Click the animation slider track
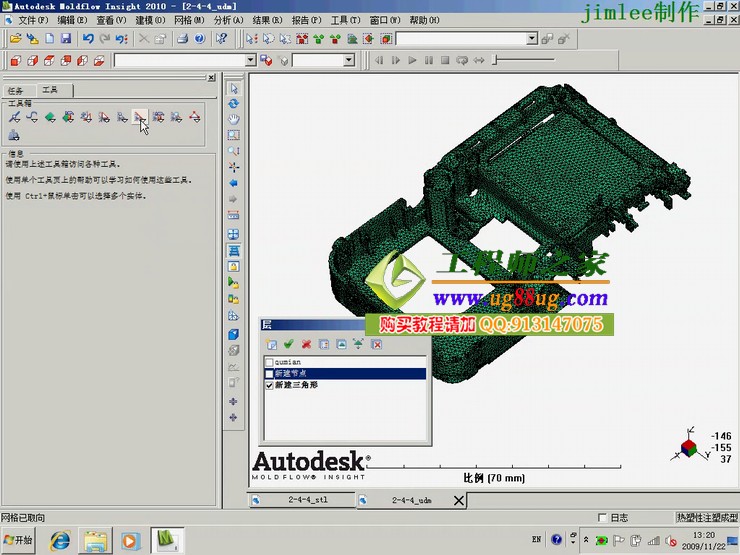The height and width of the screenshot is (555, 740). tap(540, 60)
